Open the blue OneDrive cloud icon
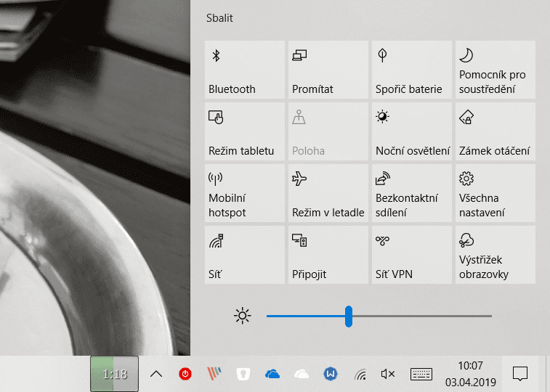 click(272, 374)
